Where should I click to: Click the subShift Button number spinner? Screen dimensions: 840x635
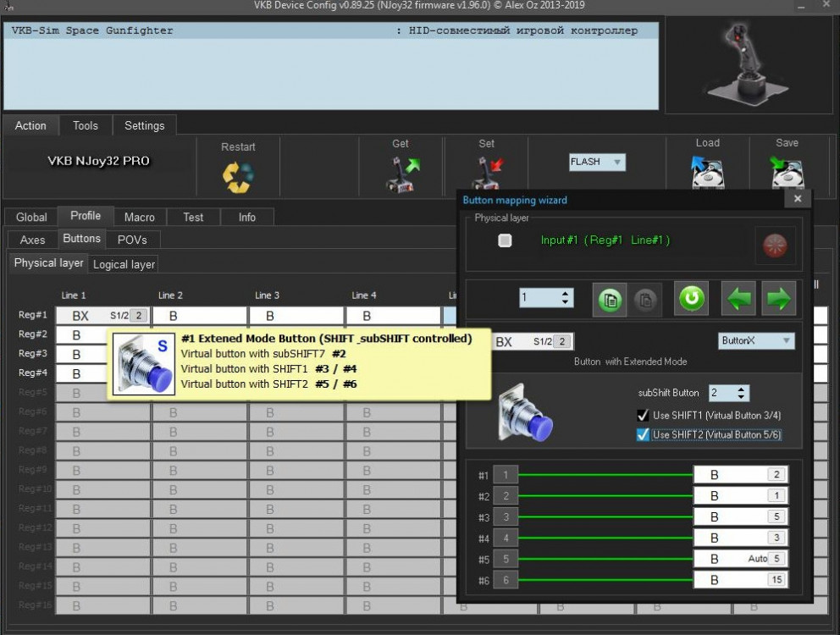[728, 394]
